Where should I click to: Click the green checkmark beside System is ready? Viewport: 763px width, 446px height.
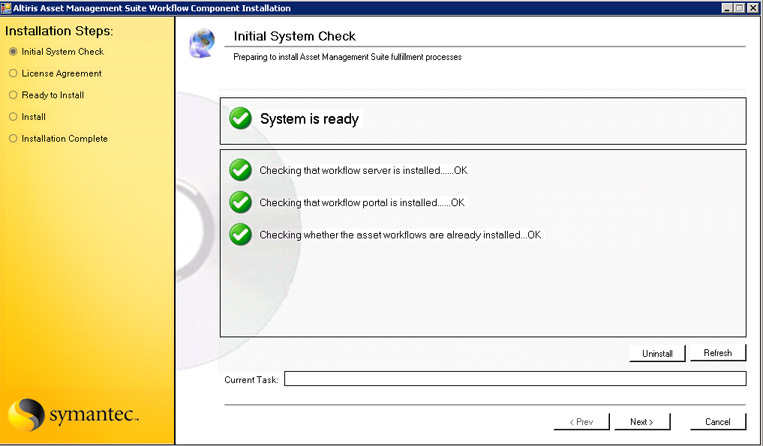coord(240,118)
